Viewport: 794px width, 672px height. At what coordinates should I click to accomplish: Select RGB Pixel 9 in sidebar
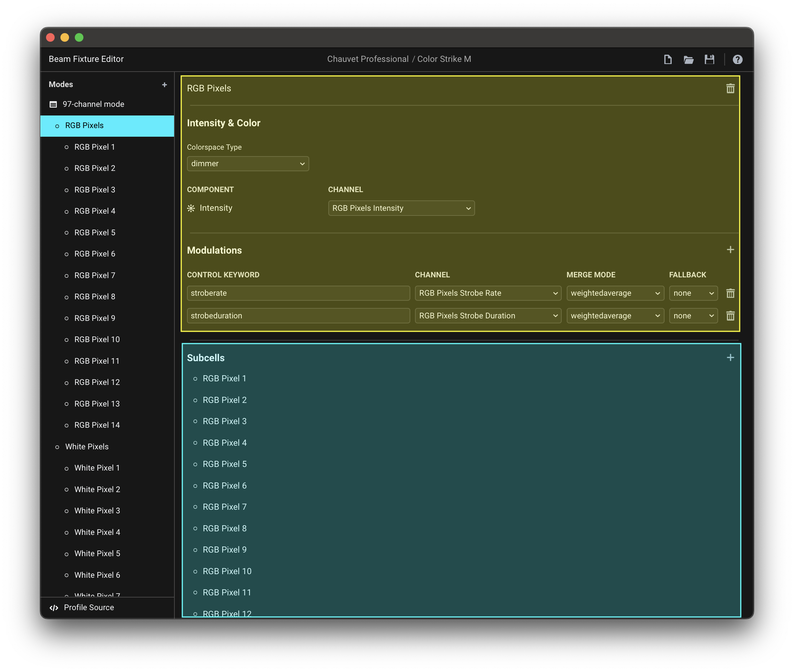[x=108, y=318]
